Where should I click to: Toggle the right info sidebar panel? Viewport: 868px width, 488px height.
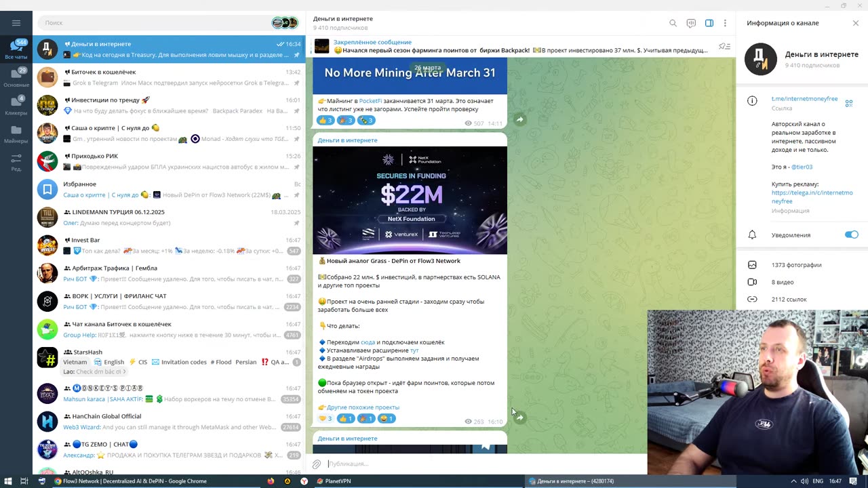pos(709,23)
